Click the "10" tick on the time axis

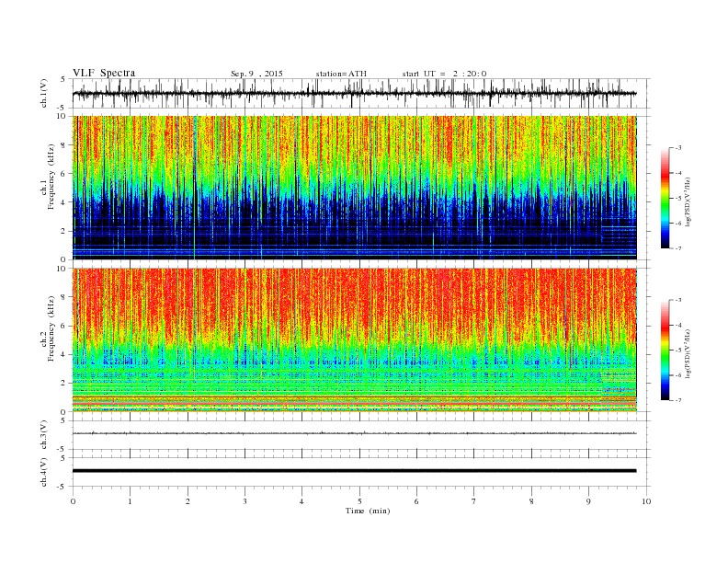pyautogui.click(x=646, y=501)
